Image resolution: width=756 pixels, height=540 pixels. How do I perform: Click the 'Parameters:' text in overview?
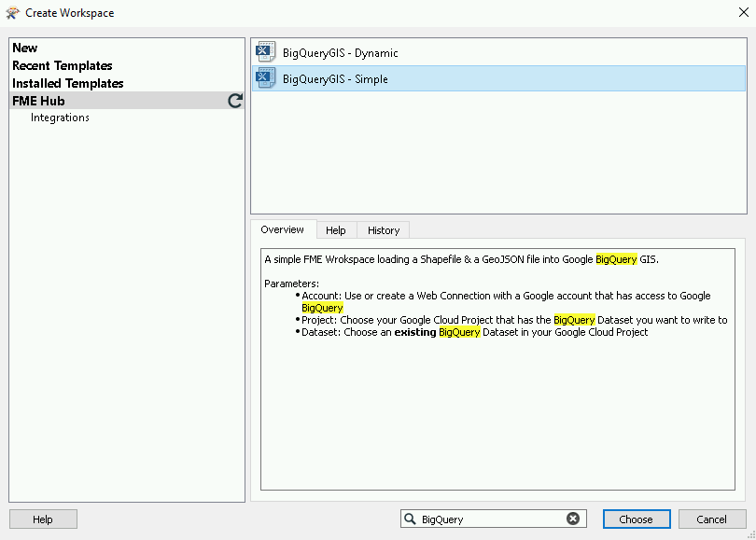292,284
